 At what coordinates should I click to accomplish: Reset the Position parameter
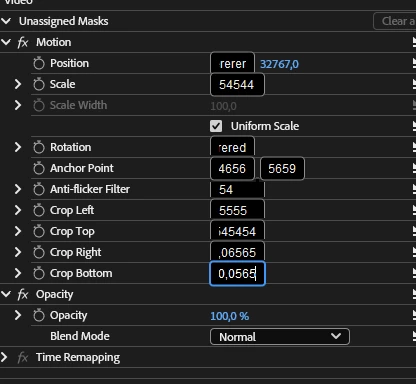click(x=414, y=63)
